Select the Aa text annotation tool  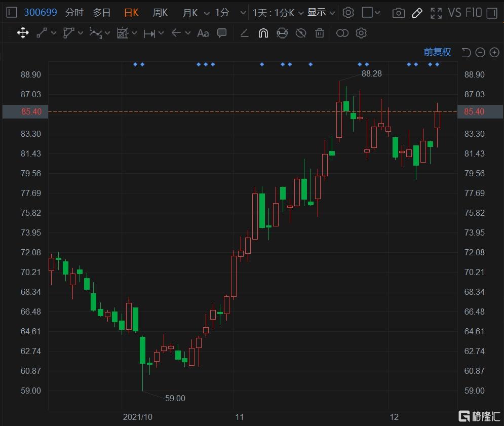tap(203, 33)
